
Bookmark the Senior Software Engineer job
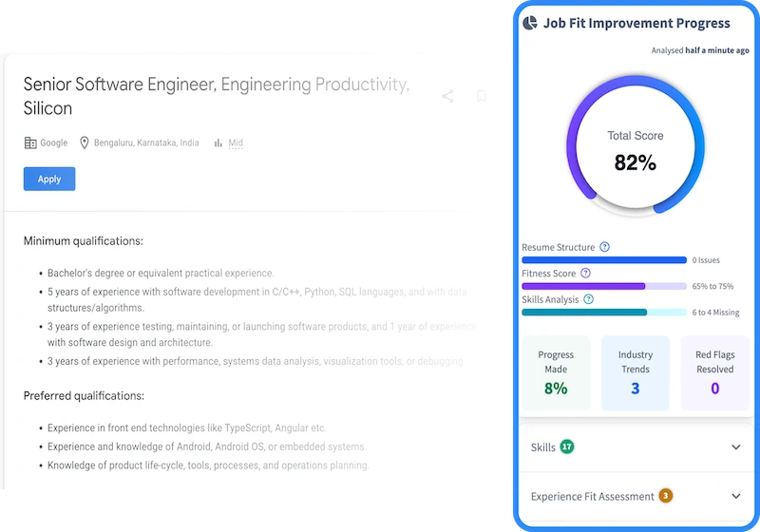pyautogui.click(x=481, y=96)
